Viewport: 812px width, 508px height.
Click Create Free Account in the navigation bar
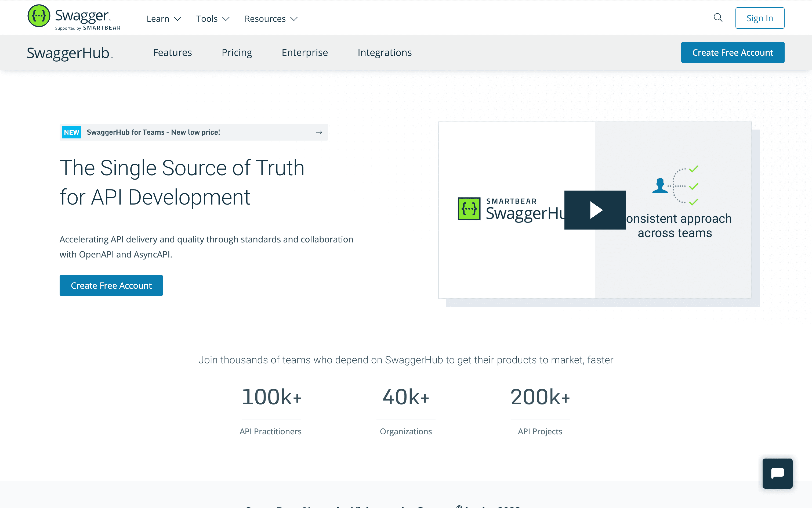tap(733, 52)
